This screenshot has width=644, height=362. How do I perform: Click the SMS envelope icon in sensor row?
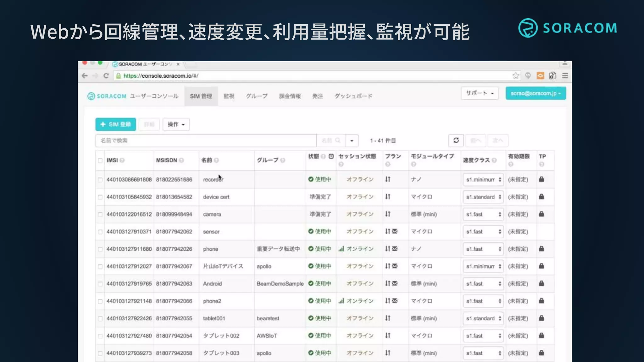[x=395, y=231]
